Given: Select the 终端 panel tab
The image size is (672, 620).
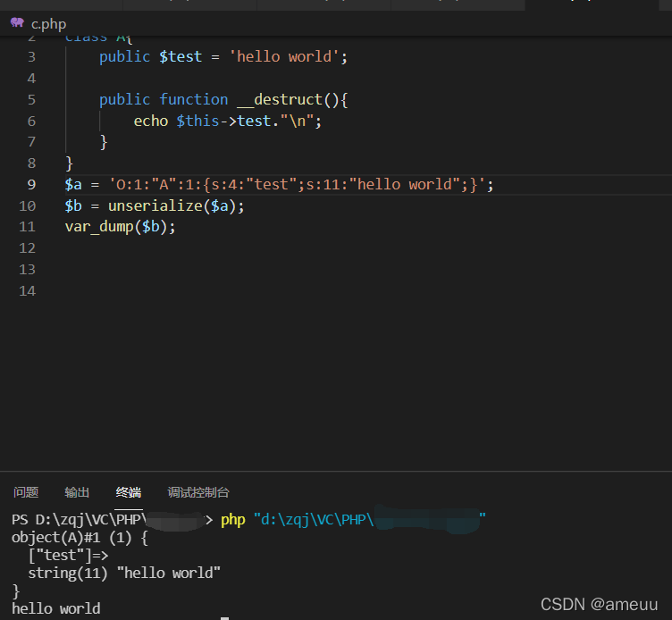Looking at the screenshot, I should [129, 492].
